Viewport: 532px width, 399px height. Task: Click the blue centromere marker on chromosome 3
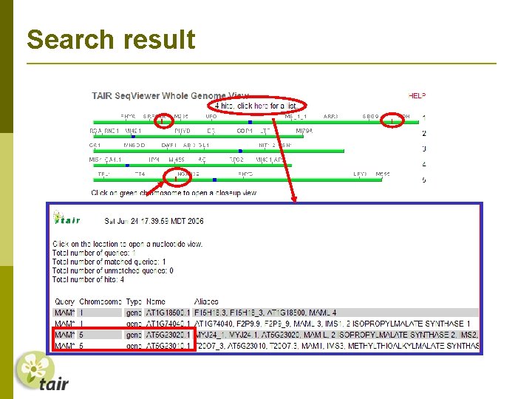[x=240, y=151]
